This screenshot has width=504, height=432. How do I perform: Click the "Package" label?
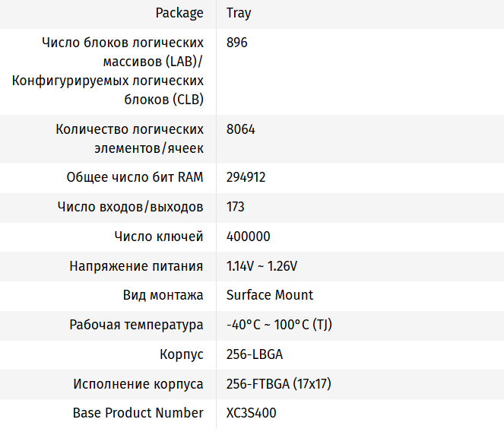click(179, 13)
